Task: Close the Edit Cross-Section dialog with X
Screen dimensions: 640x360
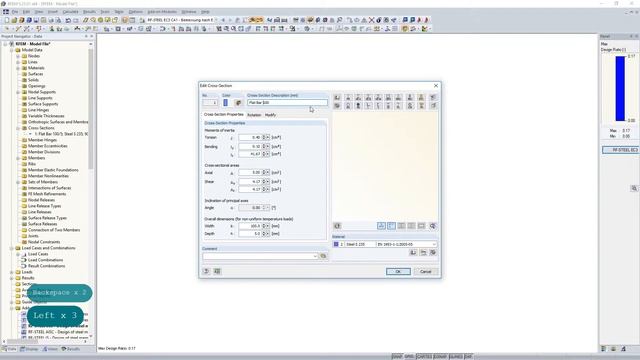Action: click(x=436, y=86)
